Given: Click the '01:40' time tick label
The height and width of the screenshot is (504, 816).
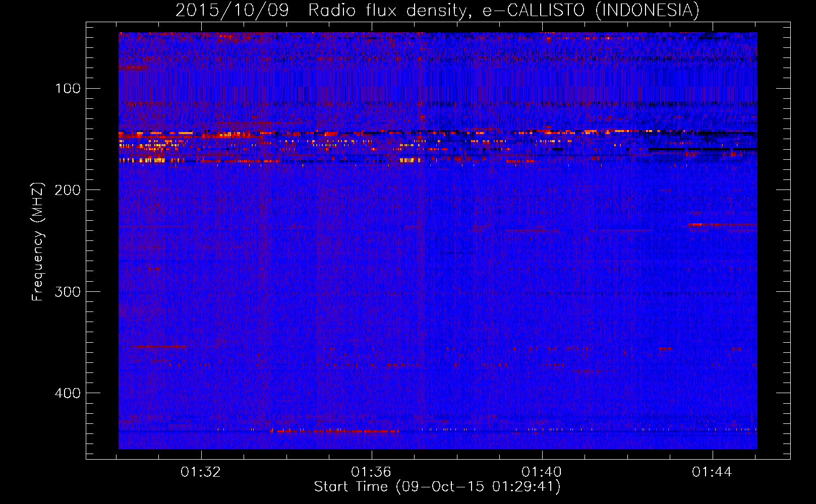Looking at the screenshot, I should pyautogui.click(x=542, y=472).
